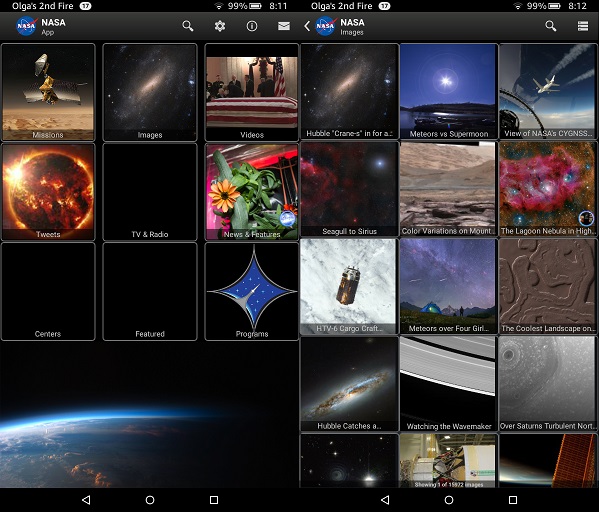Image resolution: width=600 pixels, height=512 pixels.
Task: Open the list menu icon in Images screen
Action: (583, 26)
